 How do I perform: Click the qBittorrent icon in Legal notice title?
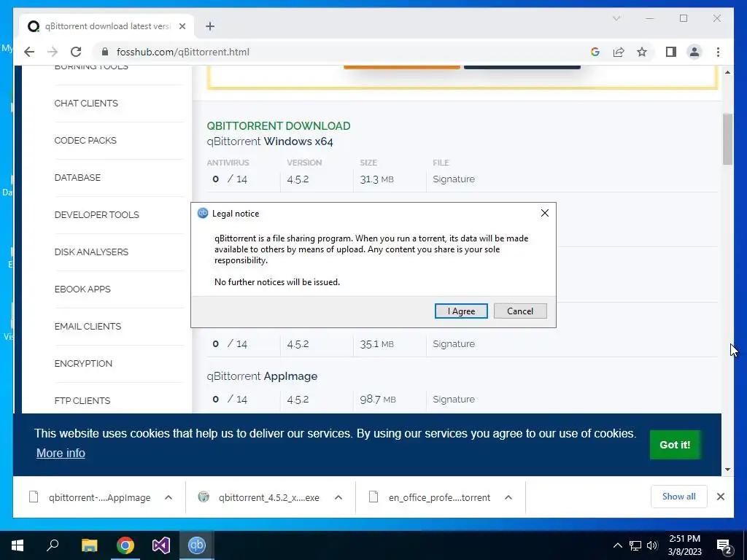[x=203, y=214]
